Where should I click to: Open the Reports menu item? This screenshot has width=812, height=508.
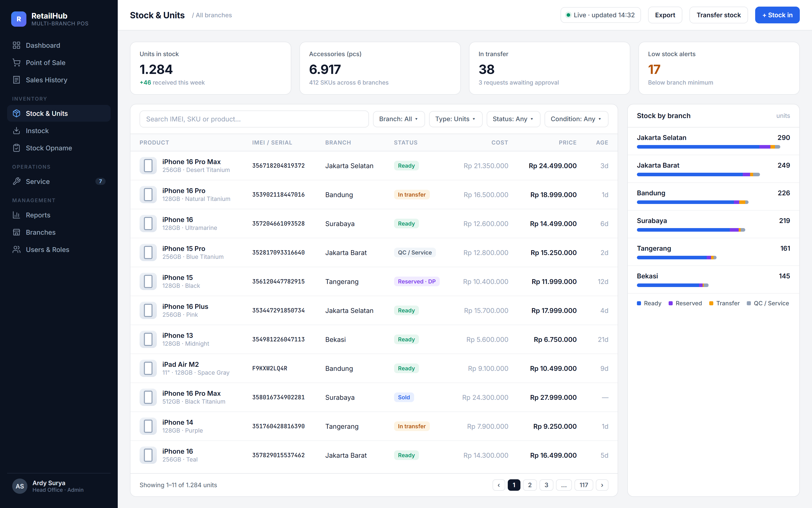(x=59, y=215)
